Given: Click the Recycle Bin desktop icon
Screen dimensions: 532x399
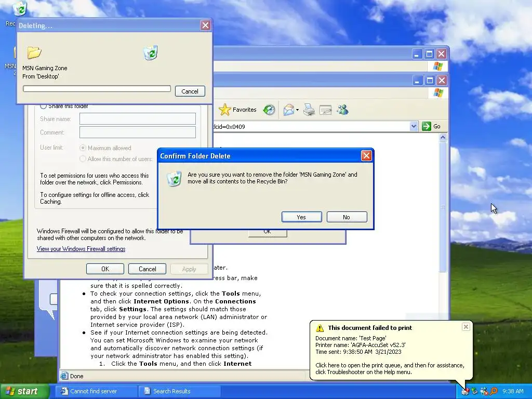Looking at the screenshot, I should click(19, 9).
